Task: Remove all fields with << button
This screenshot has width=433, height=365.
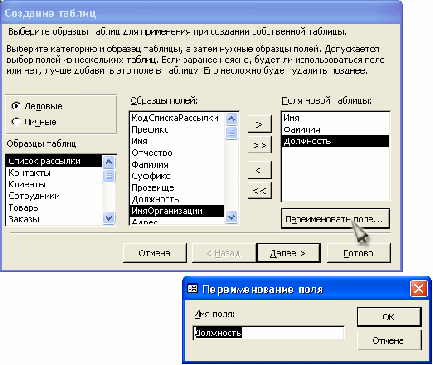Action: pos(260,191)
